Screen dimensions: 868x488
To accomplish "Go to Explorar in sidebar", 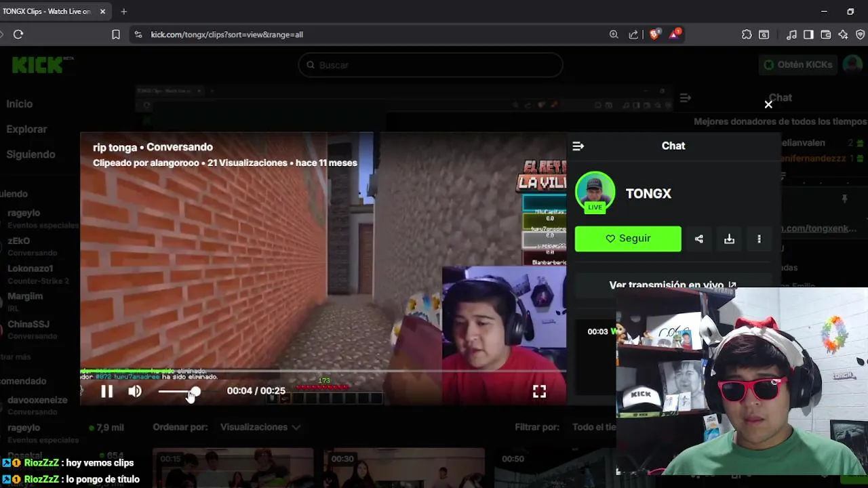I will pos(26,129).
